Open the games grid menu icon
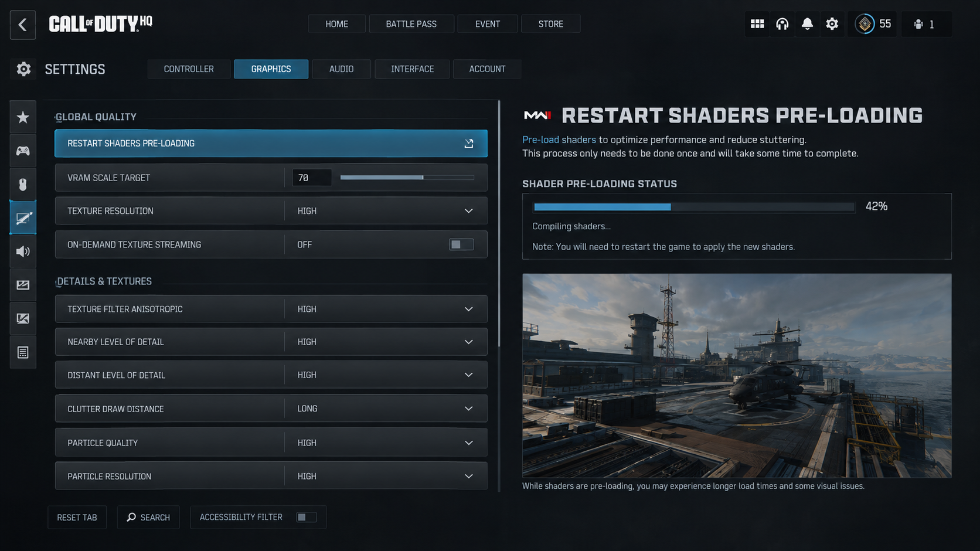Image resolution: width=980 pixels, height=551 pixels. pyautogui.click(x=757, y=24)
